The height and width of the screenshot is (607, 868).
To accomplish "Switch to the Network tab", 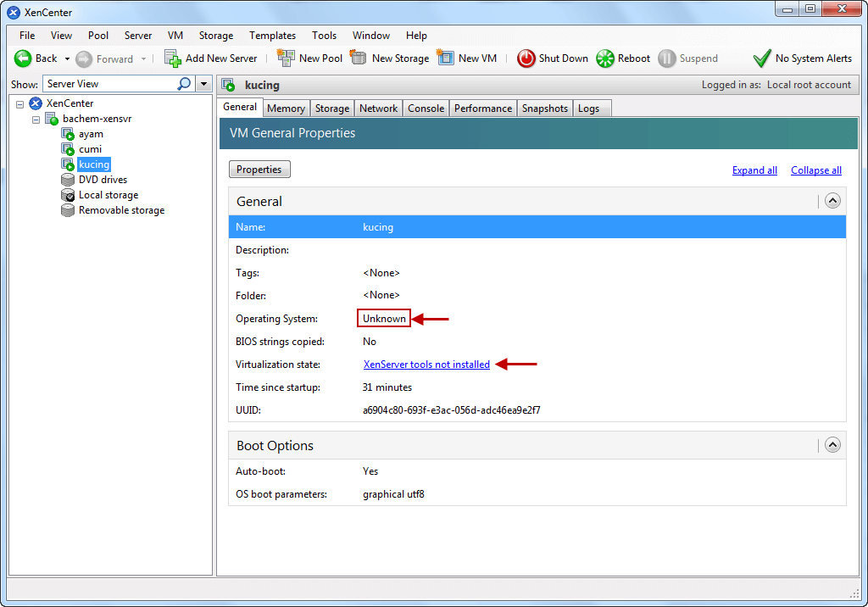I will coord(378,109).
